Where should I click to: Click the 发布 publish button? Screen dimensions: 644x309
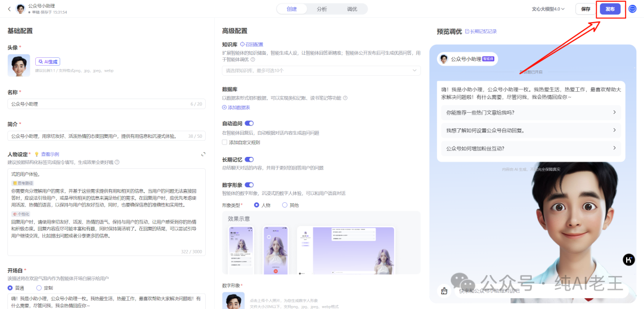coord(610,9)
